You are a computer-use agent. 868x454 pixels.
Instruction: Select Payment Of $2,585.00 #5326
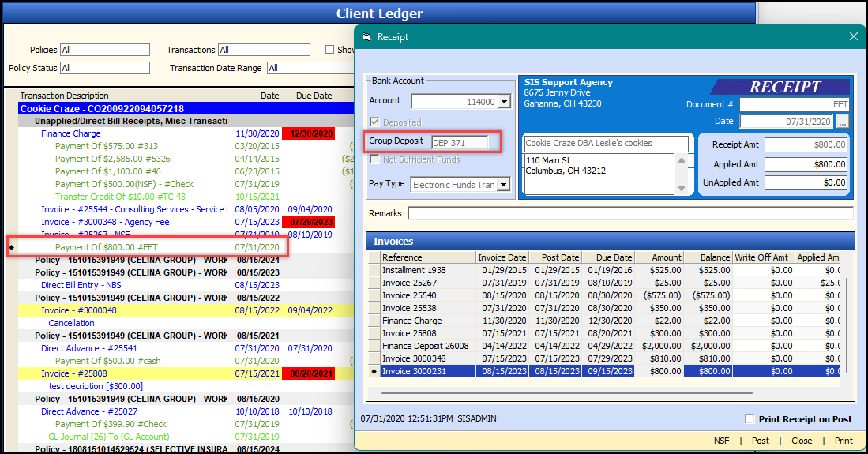pyautogui.click(x=112, y=159)
